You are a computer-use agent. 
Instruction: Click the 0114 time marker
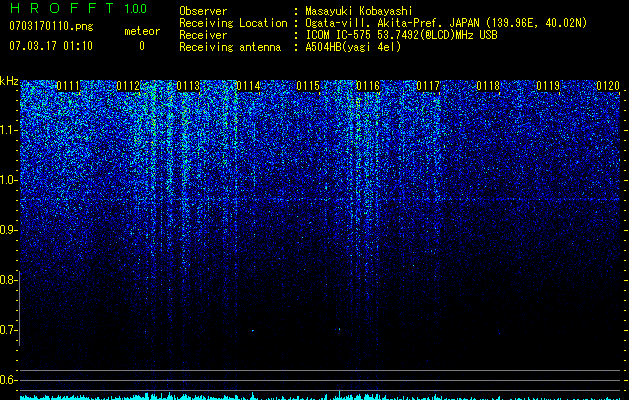(x=248, y=86)
